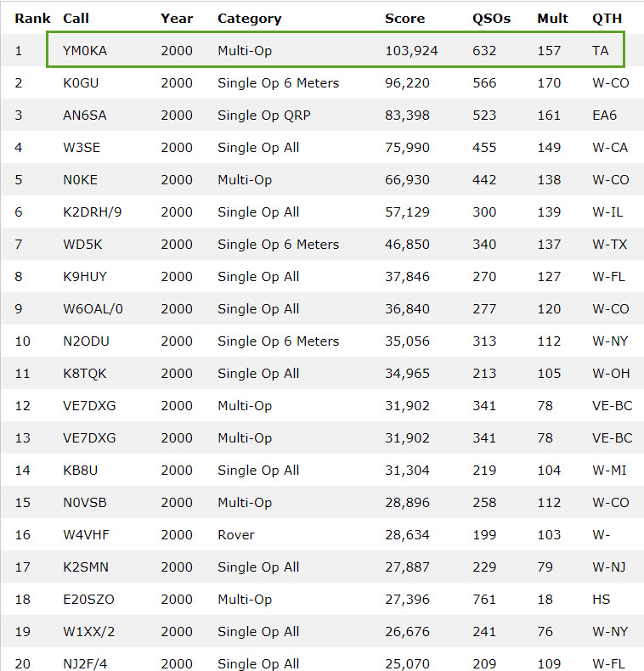This screenshot has width=644, height=671.
Task: Sort table by Score header
Action: 404,18
